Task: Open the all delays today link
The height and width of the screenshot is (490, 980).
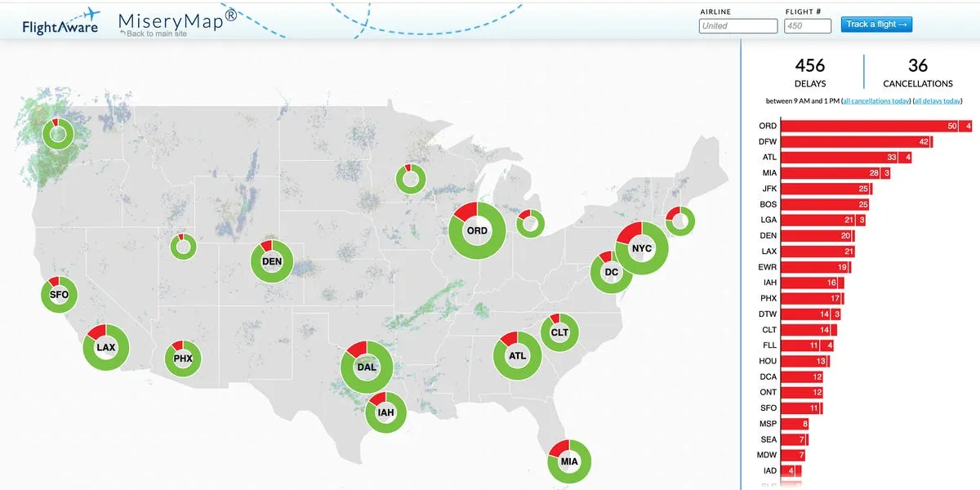Action: [x=938, y=100]
